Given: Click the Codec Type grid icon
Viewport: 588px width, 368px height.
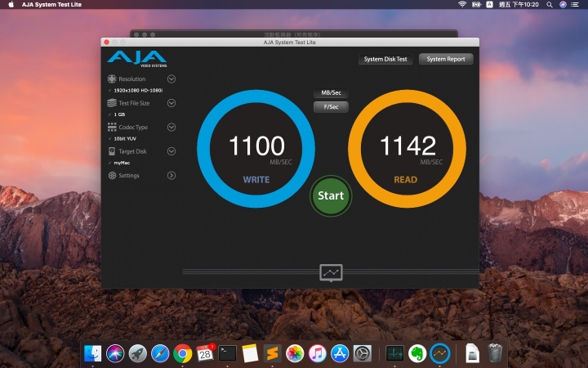Looking at the screenshot, I should tap(112, 127).
